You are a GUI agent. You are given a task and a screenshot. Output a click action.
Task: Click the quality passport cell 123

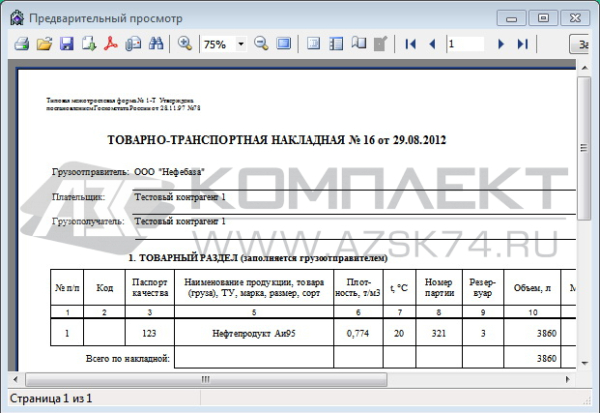click(149, 333)
